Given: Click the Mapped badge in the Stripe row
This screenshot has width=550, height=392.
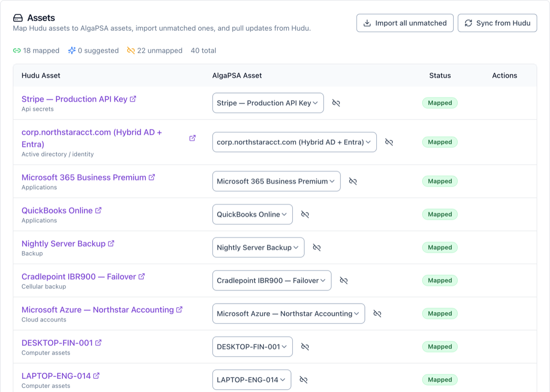Looking at the screenshot, I should (440, 103).
